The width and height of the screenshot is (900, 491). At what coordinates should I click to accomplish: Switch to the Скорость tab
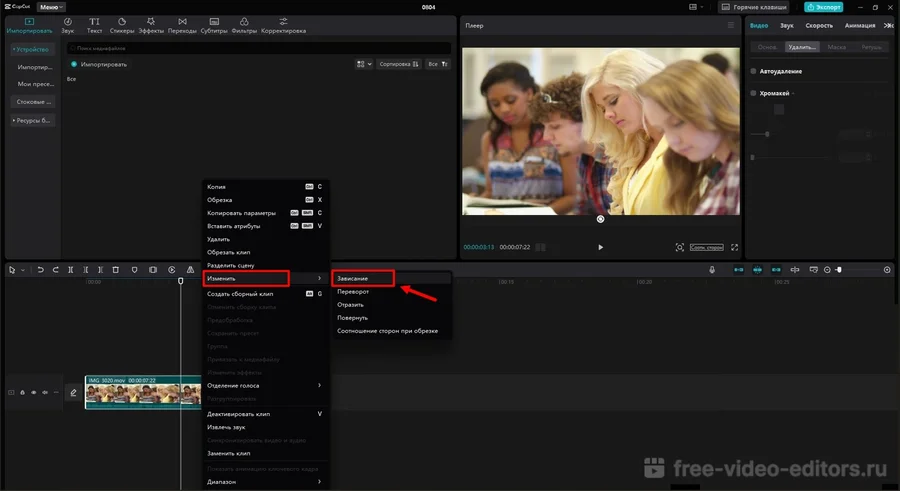point(819,25)
